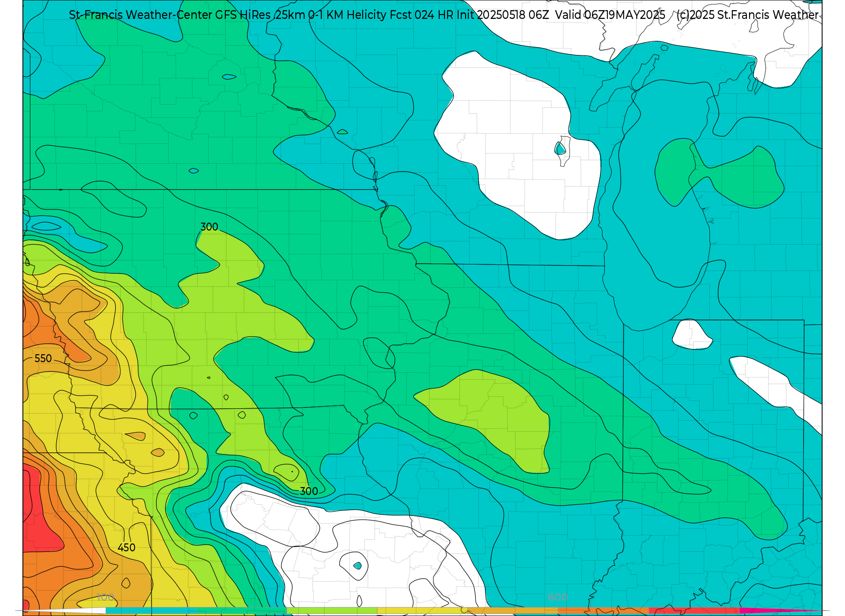Click the magenta arrow end of color bar
Viewport: 845px width, 616px height.
(x=781, y=611)
